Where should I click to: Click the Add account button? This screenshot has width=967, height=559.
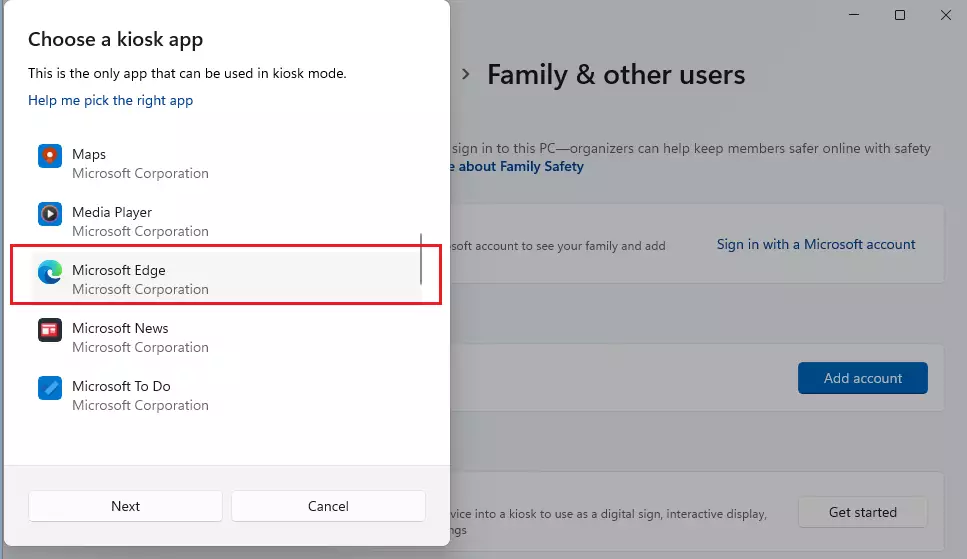click(863, 378)
